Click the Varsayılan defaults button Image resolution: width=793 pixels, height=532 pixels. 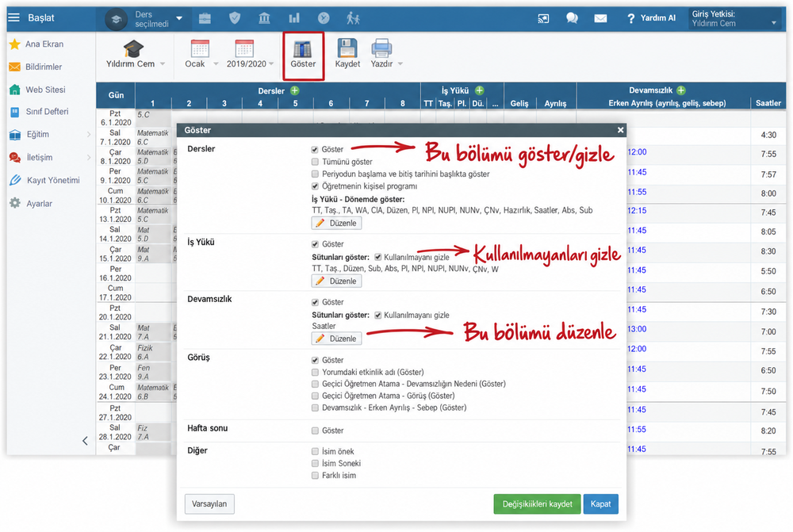[209, 504]
